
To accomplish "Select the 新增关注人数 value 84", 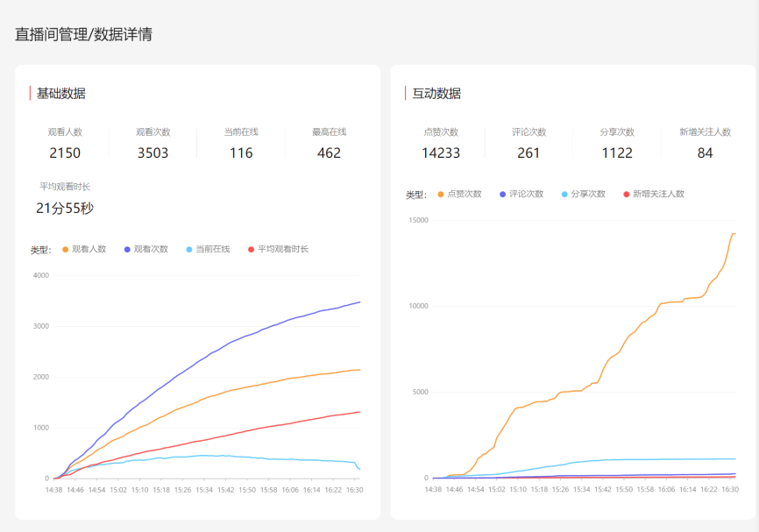I will click(706, 153).
